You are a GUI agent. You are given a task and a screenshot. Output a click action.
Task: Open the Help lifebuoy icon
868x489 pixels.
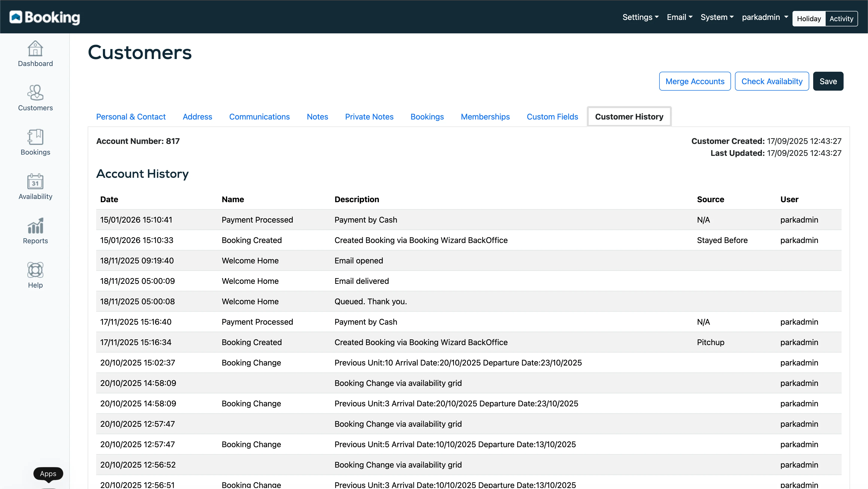pos(35,270)
